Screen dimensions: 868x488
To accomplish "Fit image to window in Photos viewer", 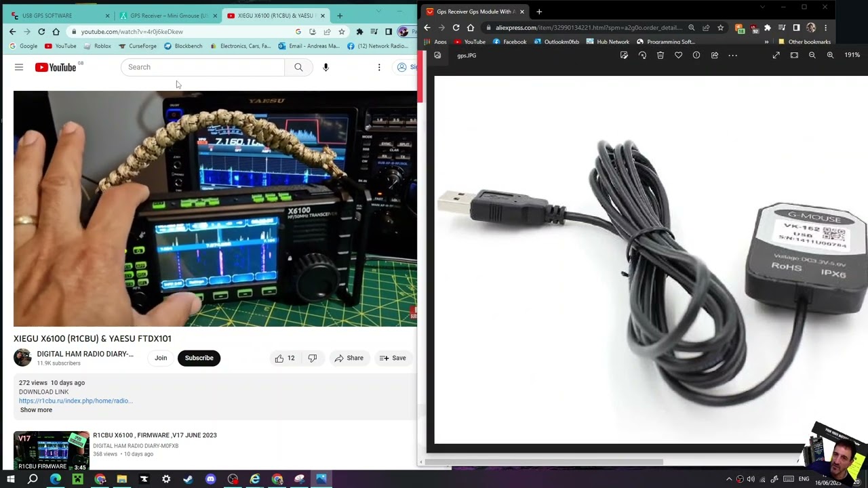I will coord(794,55).
